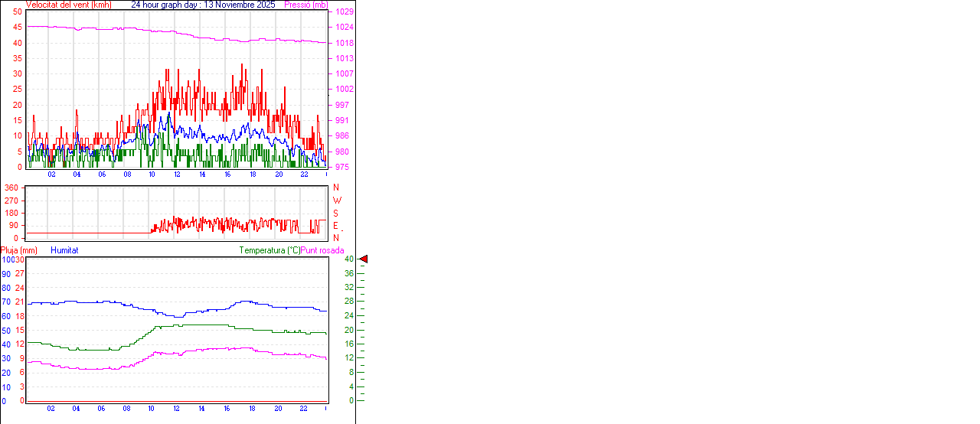Click the 1007 value on the pressure axis
This screenshot has height=424, width=980.
[344, 73]
